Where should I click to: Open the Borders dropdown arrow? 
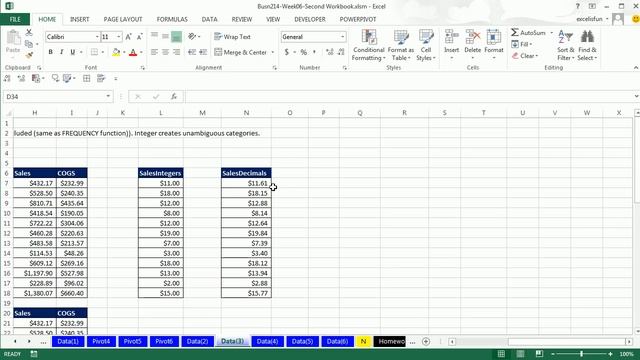pos(102,52)
